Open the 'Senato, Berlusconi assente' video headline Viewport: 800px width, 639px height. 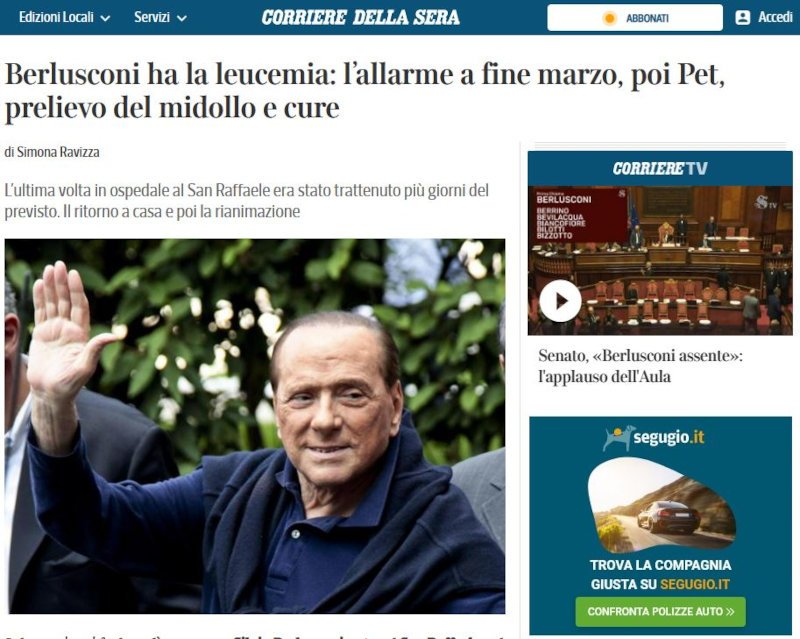tap(640, 366)
